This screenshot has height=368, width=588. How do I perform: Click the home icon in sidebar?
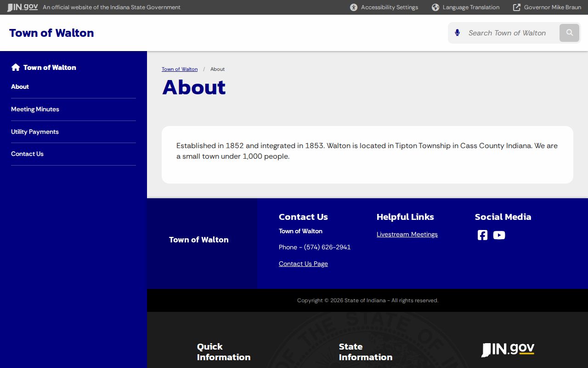click(x=16, y=67)
